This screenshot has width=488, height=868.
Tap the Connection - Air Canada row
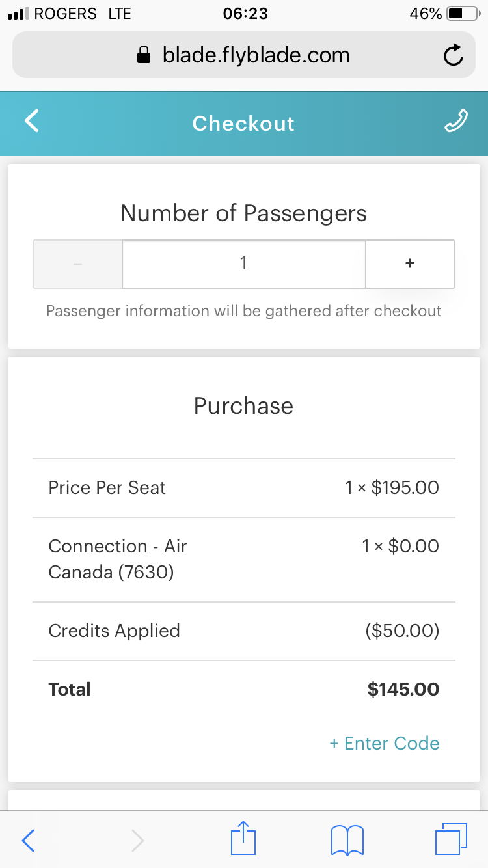click(x=243, y=560)
